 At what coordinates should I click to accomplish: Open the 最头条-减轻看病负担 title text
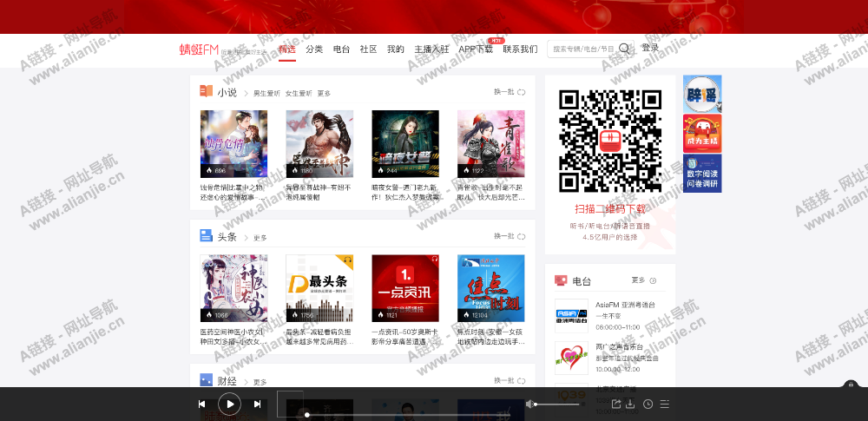tap(319, 337)
